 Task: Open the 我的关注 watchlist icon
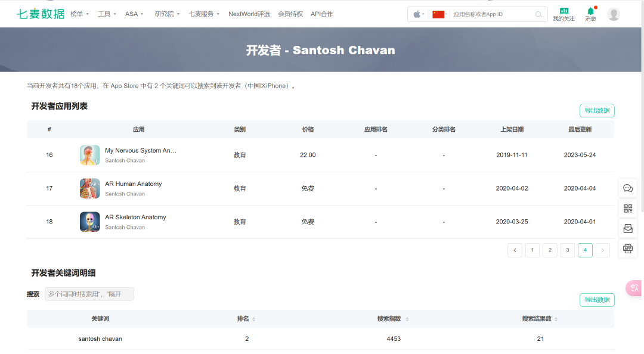click(563, 14)
